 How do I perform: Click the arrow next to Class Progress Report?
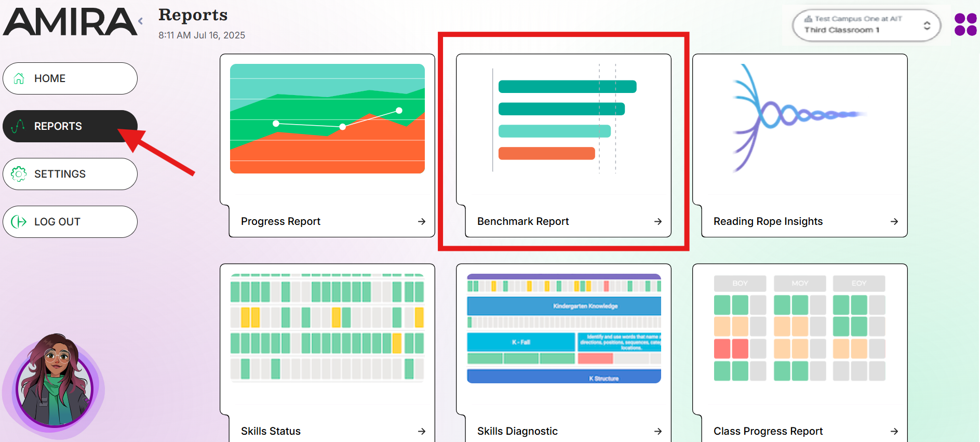894,431
